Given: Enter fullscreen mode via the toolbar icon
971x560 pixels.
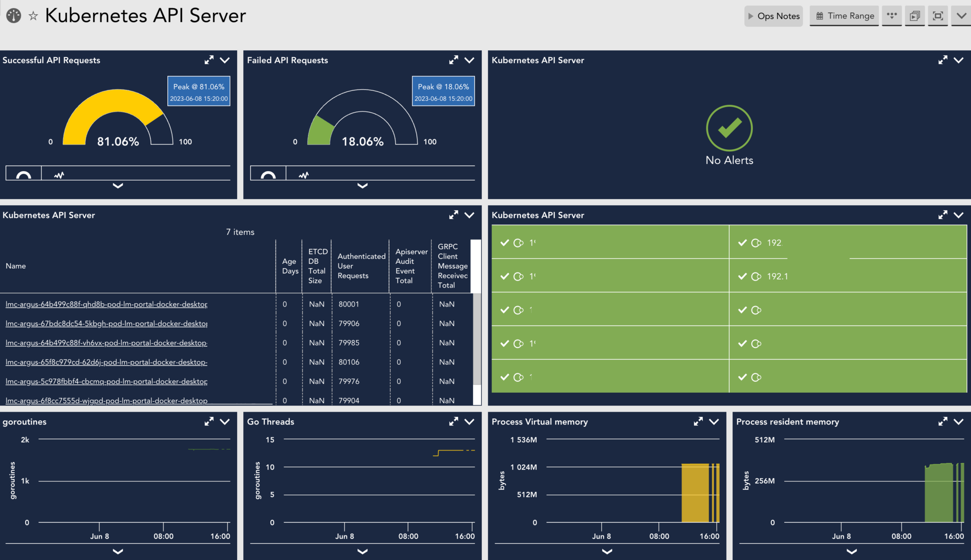Looking at the screenshot, I should 938,16.
